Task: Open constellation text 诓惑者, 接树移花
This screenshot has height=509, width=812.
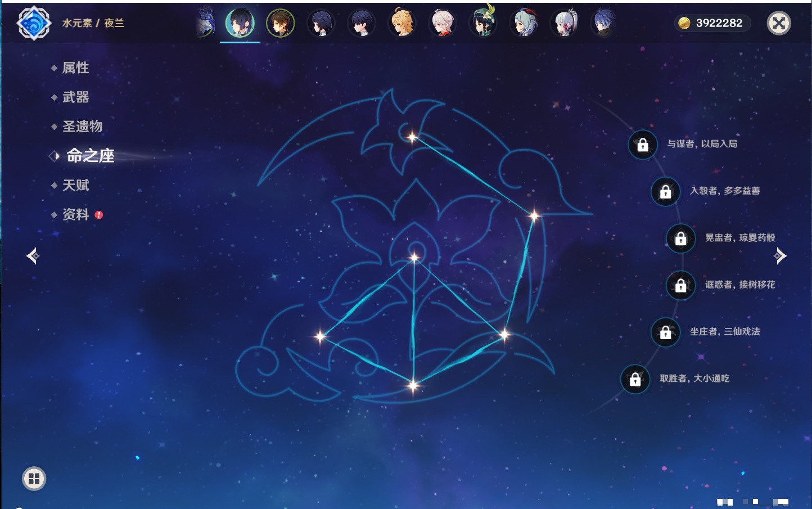Action: (x=740, y=285)
